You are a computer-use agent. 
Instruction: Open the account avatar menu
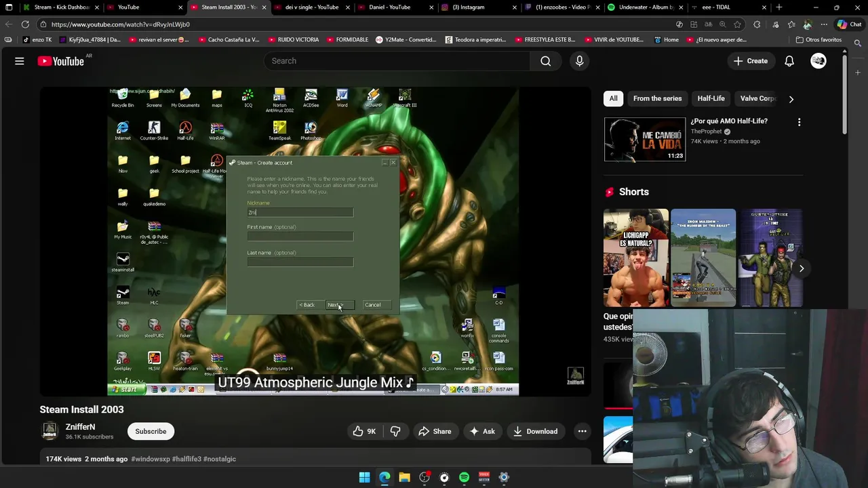tap(818, 61)
